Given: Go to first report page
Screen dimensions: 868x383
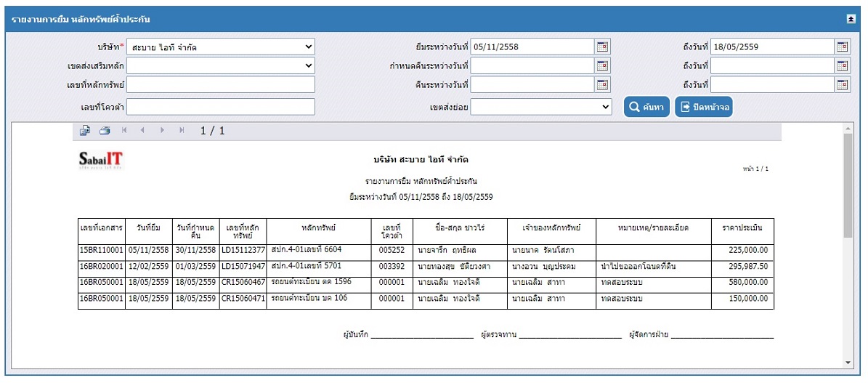Looking at the screenshot, I should [x=124, y=130].
